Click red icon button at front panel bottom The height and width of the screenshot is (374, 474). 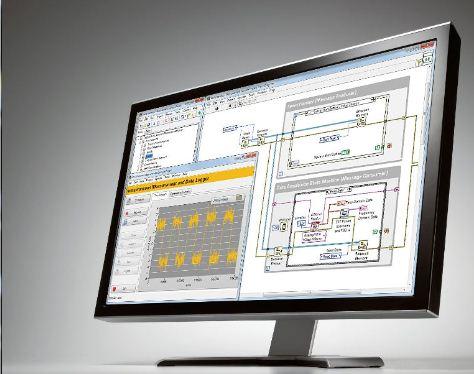point(115,288)
